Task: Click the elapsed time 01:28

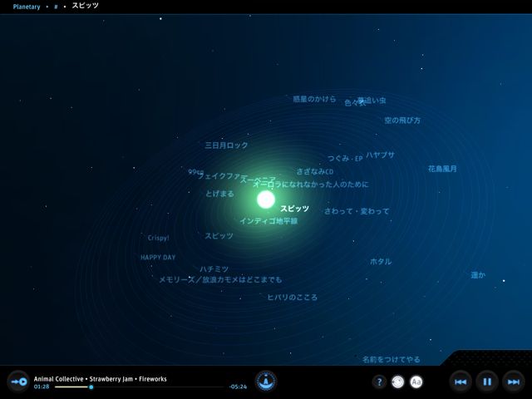Action: (42, 387)
